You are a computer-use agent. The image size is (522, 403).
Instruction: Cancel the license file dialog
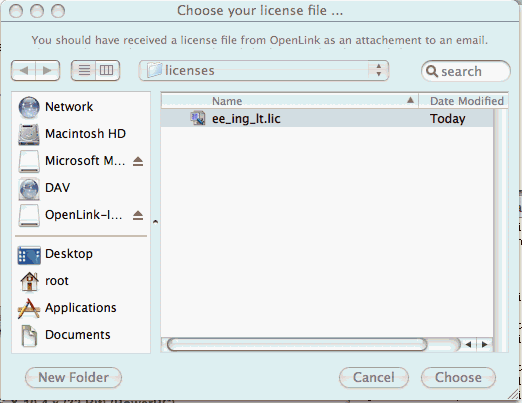pyautogui.click(x=374, y=378)
